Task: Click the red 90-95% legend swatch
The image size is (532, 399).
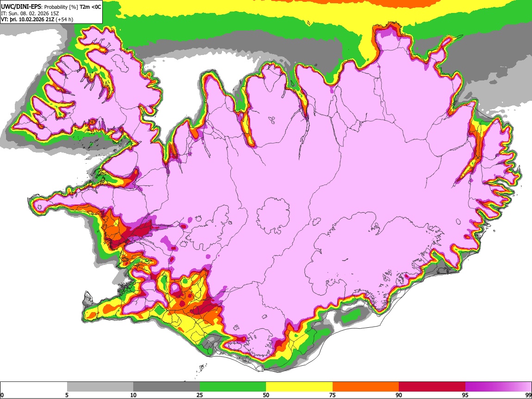Action: (432, 387)
